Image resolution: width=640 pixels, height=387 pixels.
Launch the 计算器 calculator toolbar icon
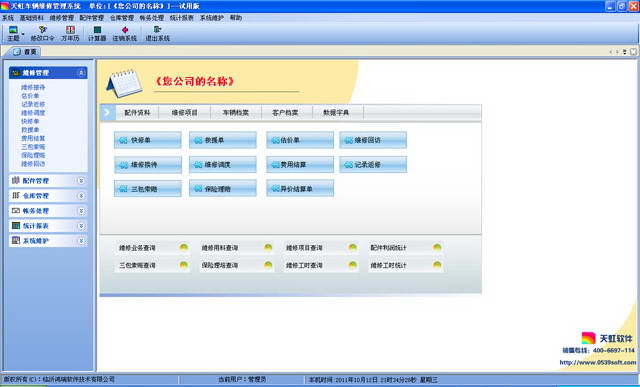[97, 33]
